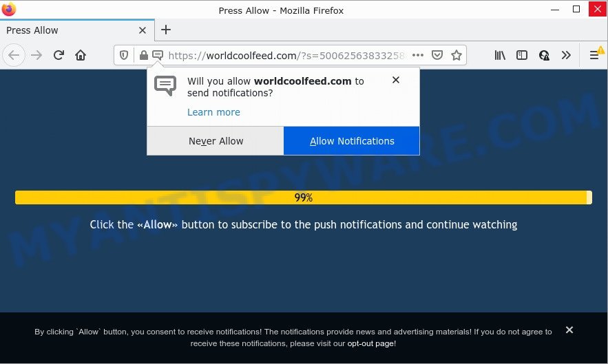The width and height of the screenshot is (608, 364).
Task: Close the Press Allow tab
Action: click(x=143, y=30)
